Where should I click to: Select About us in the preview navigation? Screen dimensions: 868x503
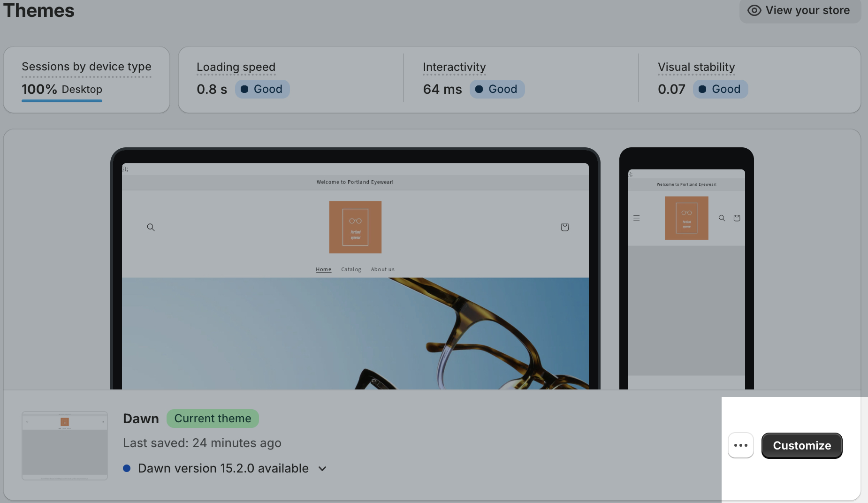coord(382,269)
